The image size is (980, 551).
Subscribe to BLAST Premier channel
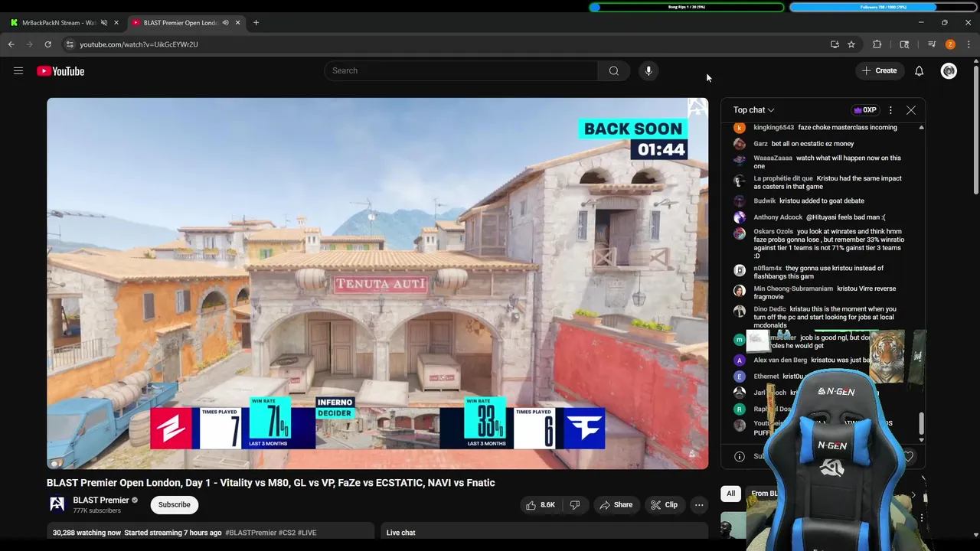click(174, 504)
